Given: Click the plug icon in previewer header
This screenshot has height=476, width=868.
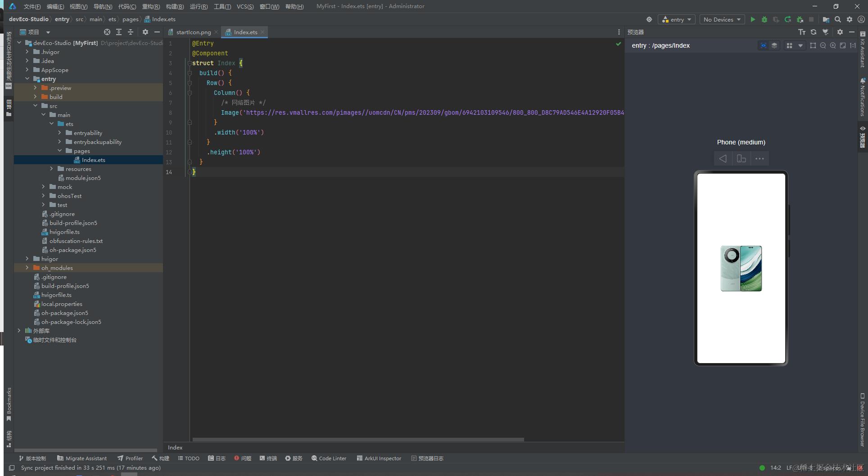Looking at the screenshot, I should pos(825,32).
